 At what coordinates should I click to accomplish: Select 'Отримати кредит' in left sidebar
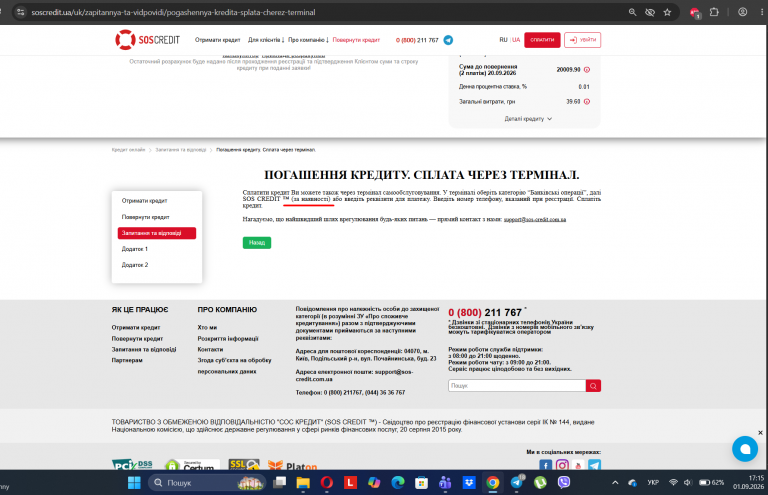click(x=144, y=201)
